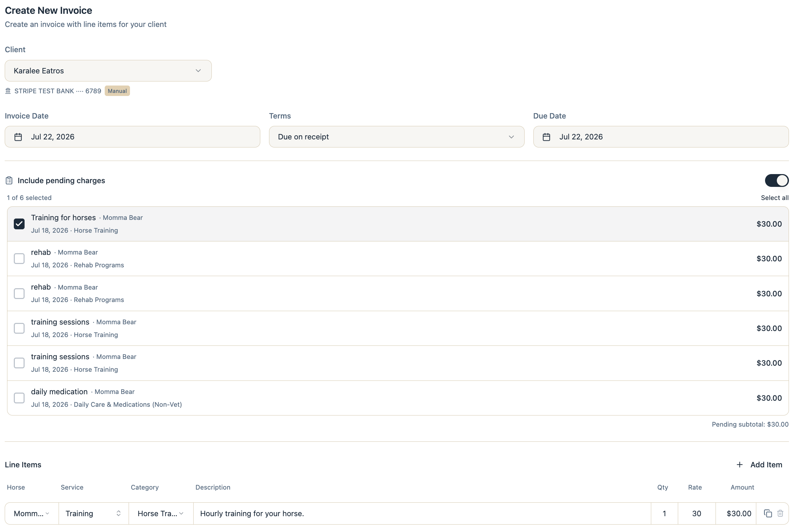Click the $30.00 amount in Training for horses row
794x532 pixels.
(769, 224)
